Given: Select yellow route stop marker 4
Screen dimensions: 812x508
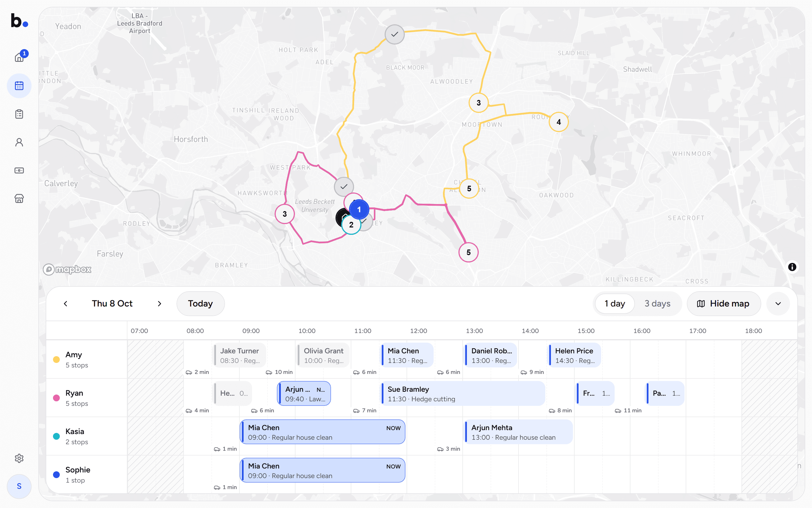Looking at the screenshot, I should coord(559,122).
